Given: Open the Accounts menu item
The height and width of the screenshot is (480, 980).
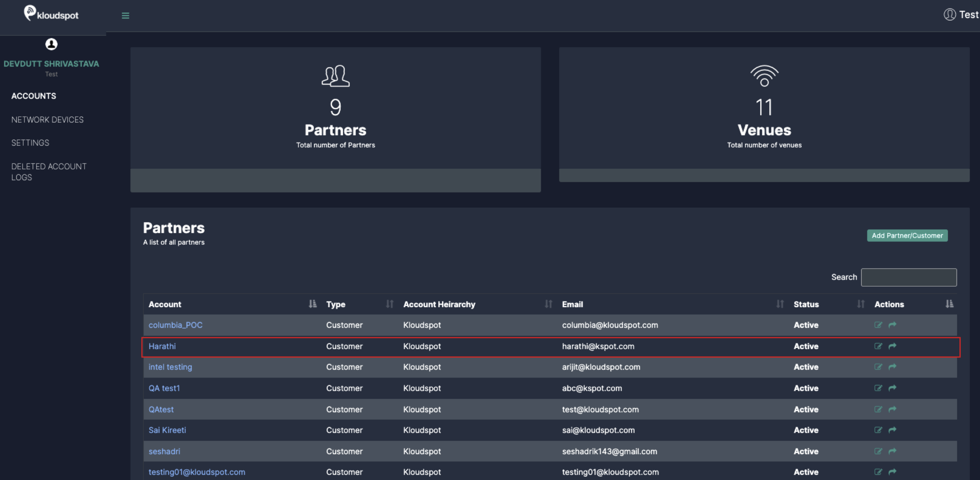Looking at the screenshot, I should coord(34,96).
